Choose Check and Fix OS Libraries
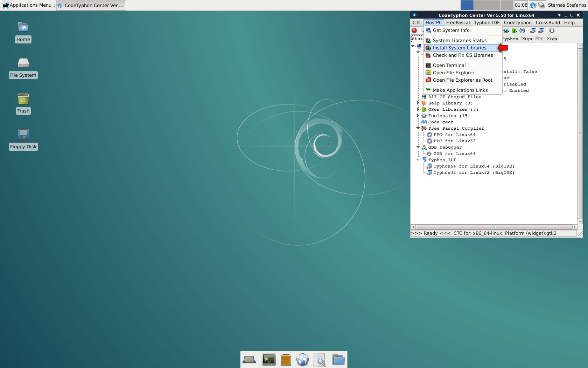The width and height of the screenshot is (588, 368). pos(463,55)
